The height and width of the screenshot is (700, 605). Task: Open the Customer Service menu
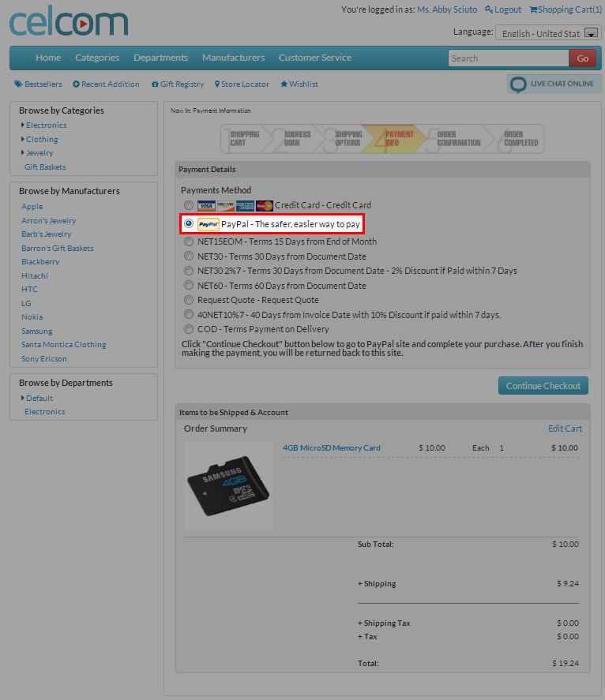click(x=314, y=58)
